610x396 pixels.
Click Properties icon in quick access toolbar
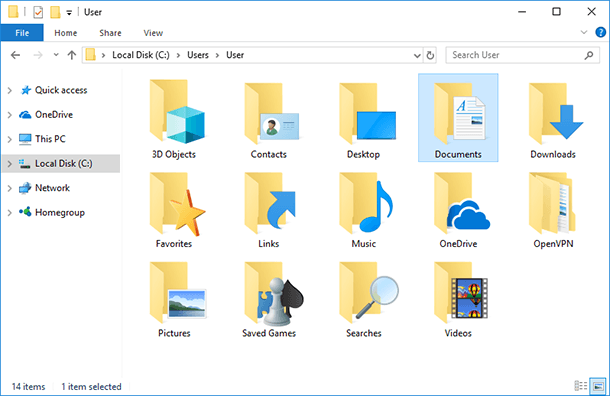(38, 12)
